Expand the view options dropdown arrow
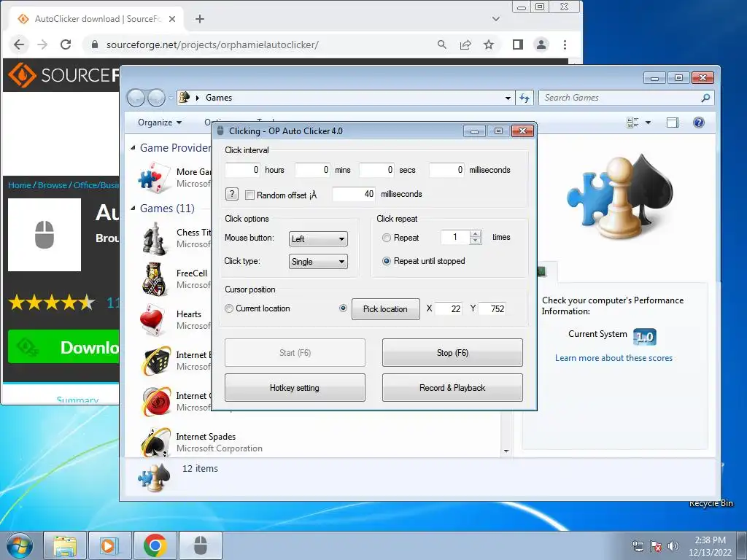Image resolution: width=747 pixels, height=560 pixels. pos(648,122)
